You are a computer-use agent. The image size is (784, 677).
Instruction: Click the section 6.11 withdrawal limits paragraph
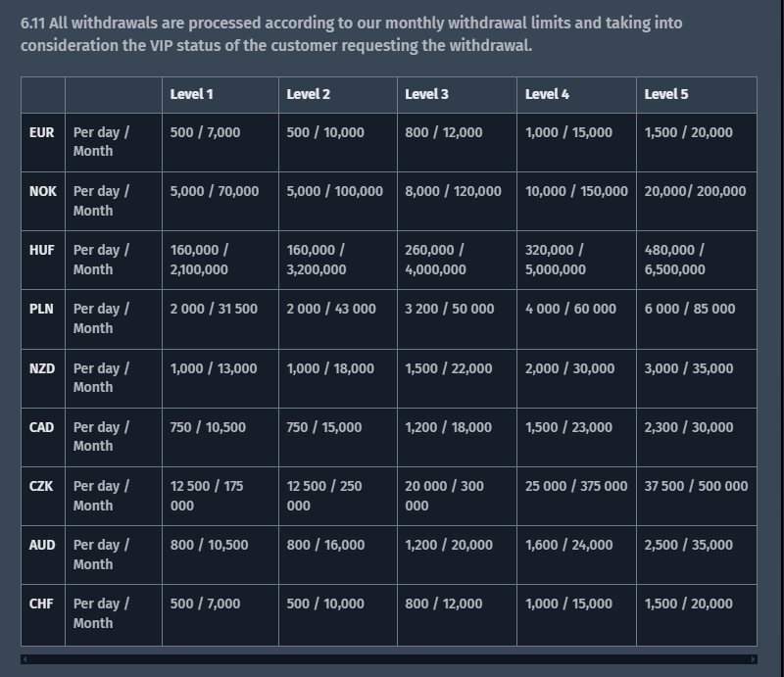[351, 33]
